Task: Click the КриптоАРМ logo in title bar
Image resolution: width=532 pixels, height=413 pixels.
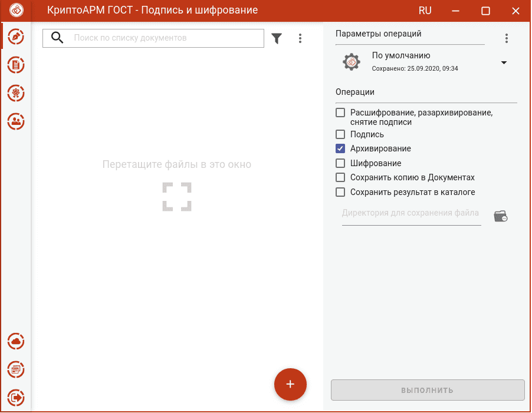Action: 17,10
